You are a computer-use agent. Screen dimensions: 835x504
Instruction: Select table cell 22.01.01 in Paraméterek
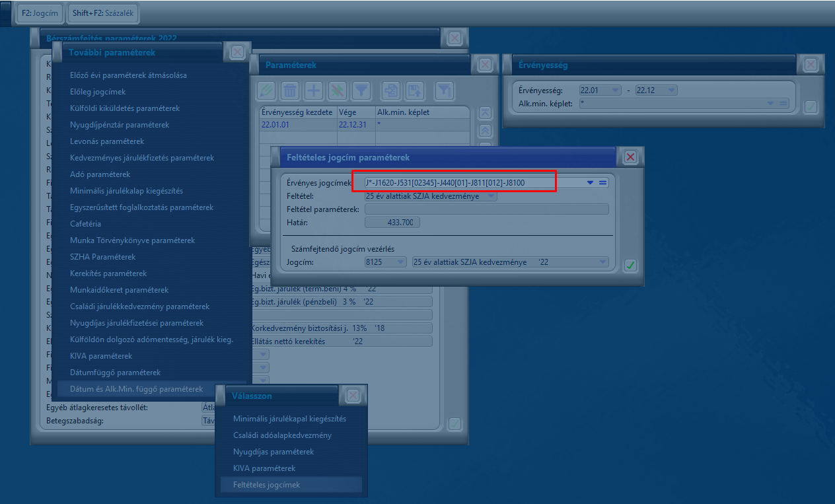(x=299, y=124)
